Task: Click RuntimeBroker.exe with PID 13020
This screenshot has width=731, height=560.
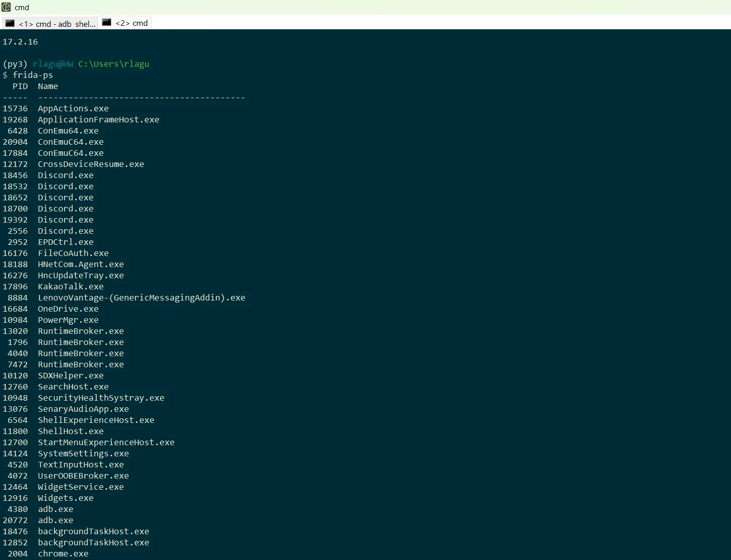Action: click(81, 331)
